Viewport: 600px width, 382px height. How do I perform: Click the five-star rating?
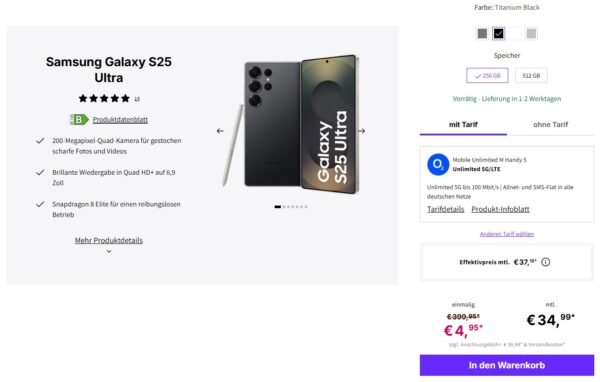[x=104, y=99]
